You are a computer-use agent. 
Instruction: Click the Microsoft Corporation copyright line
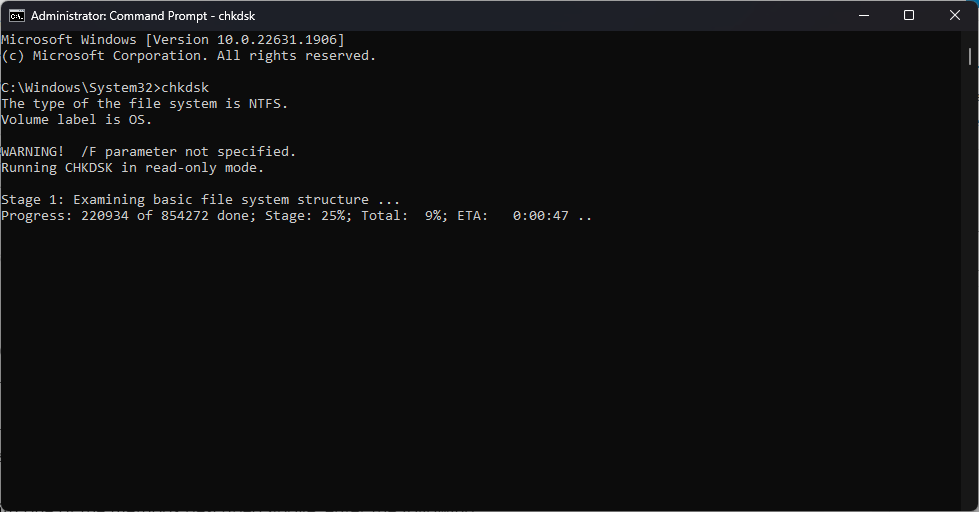188,55
